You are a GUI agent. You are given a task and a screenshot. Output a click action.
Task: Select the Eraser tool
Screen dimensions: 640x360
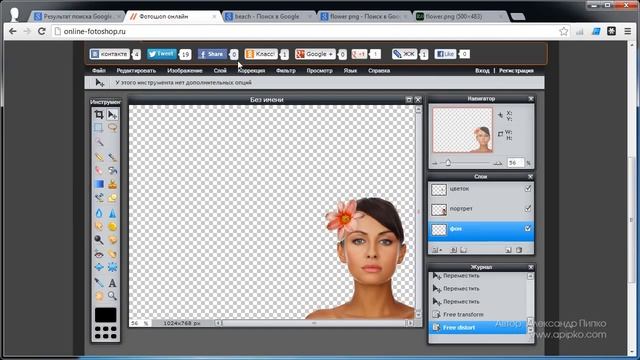pos(99,170)
